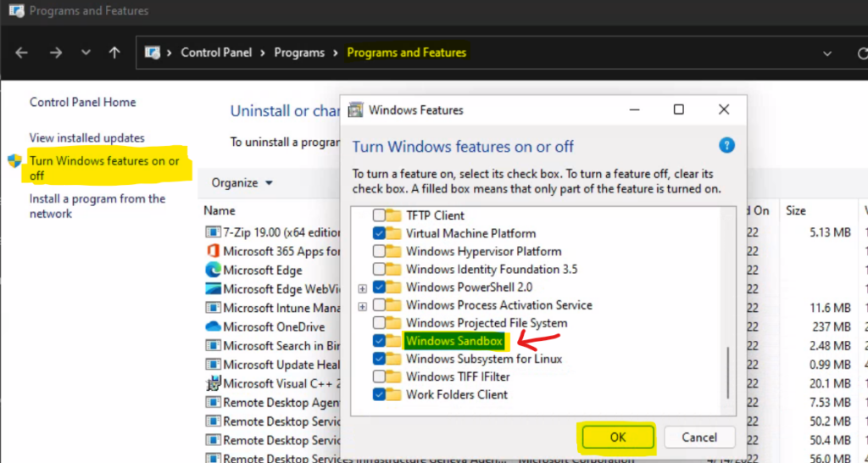Uncheck the Virtual Machine Platform checkbox
Screen dimensions: 868x463
(x=379, y=233)
